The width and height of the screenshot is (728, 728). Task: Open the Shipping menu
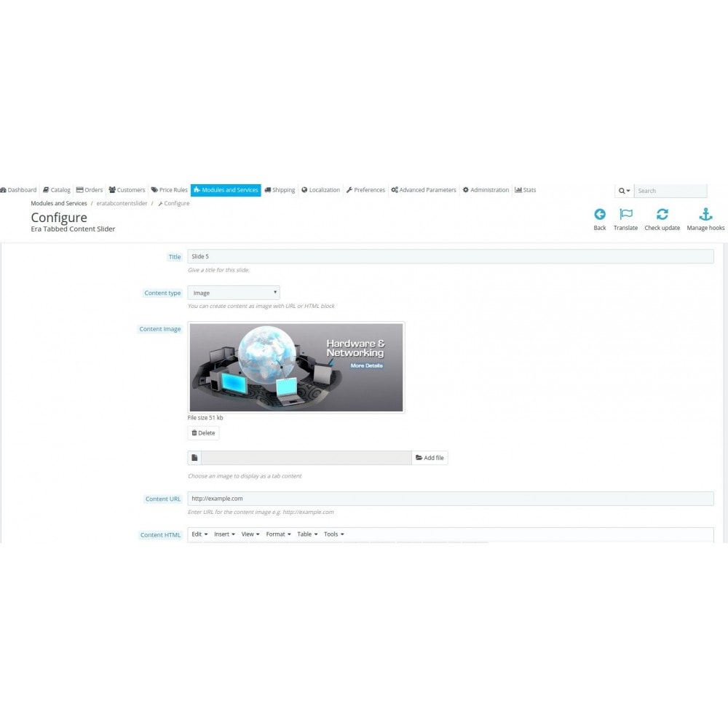pos(280,190)
